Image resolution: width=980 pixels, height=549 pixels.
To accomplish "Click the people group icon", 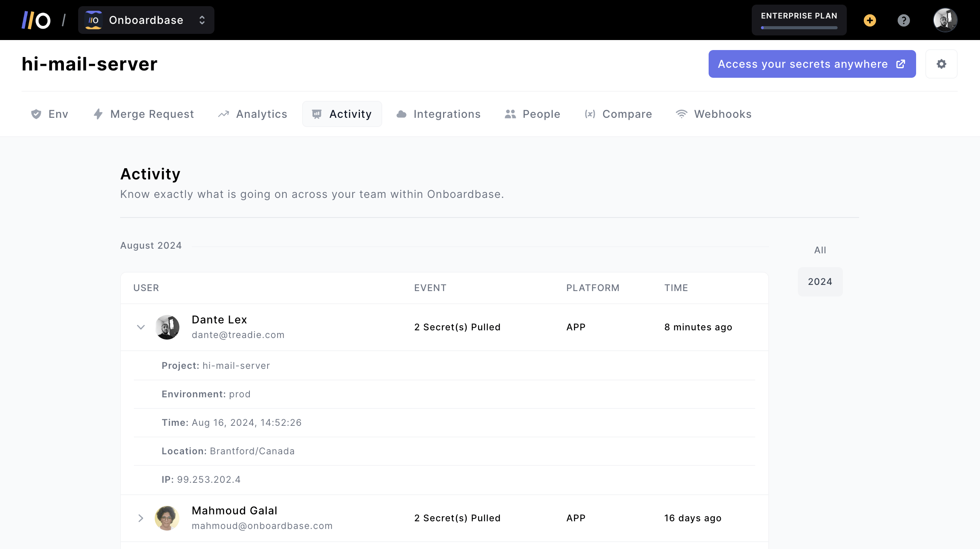I will pyautogui.click(x=510, y=114).
